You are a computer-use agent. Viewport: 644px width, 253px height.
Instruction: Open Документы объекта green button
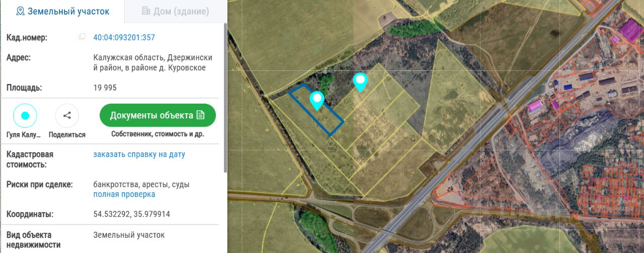[x=157, y=115]
